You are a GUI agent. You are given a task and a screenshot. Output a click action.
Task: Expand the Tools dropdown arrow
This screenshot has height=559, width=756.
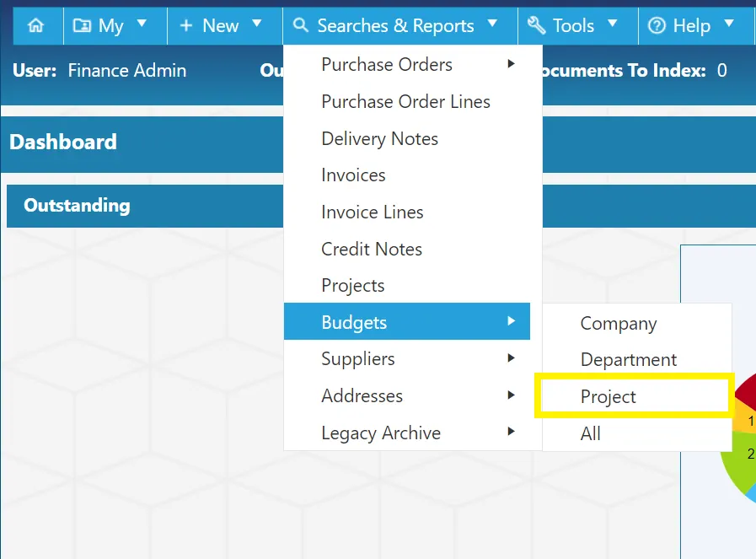tap(613, 23)
